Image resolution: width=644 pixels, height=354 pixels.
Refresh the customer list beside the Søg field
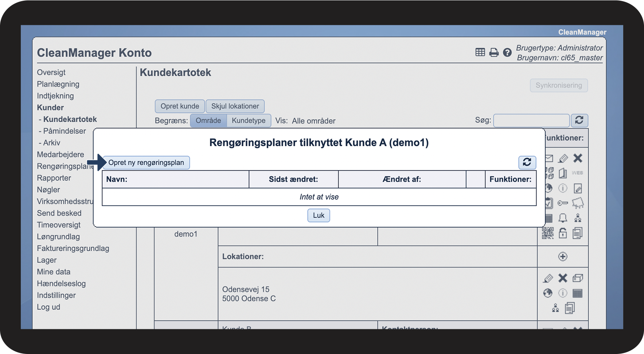[579, 120]
